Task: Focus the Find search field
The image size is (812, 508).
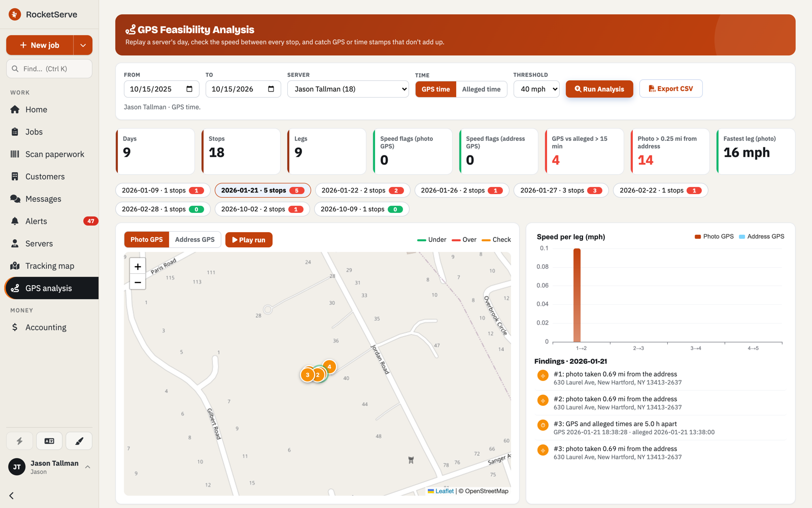Action: point(49,69)
